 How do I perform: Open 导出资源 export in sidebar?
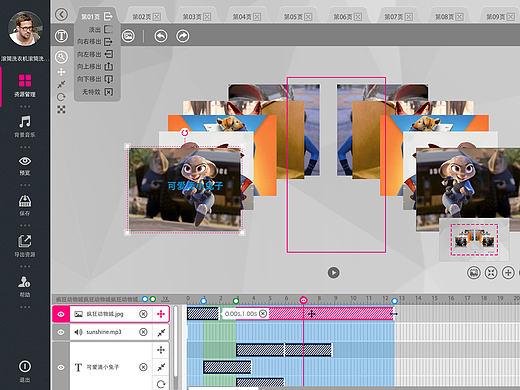25,246
